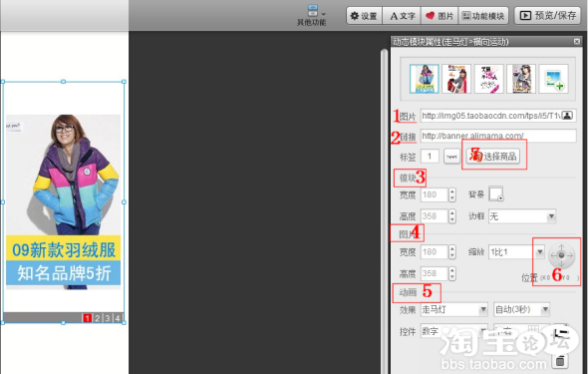588x374 pixels.
Task: Select page indicator 4 on the carousel
Action: pyautogui.click(x=118, y=318)
